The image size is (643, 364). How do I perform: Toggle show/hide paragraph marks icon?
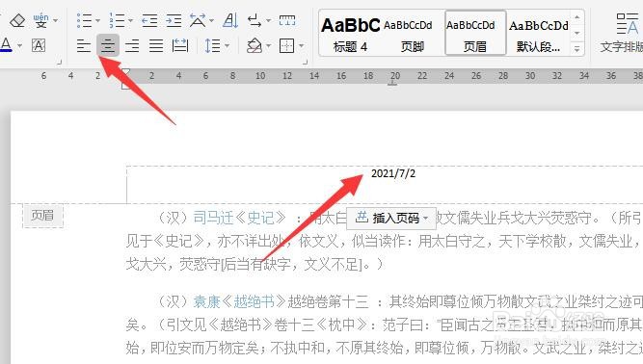[x=255, y=20]
